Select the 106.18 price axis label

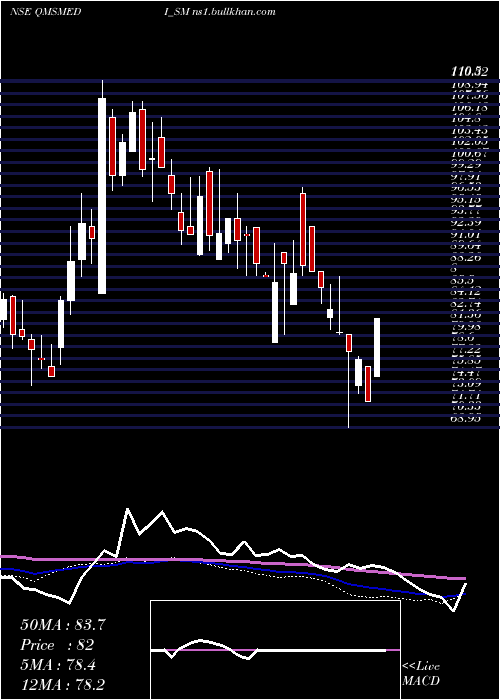click(469, 108)
